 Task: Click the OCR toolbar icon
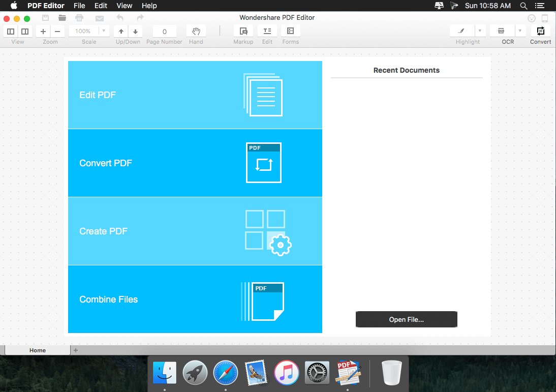click(x=502, y=31)
